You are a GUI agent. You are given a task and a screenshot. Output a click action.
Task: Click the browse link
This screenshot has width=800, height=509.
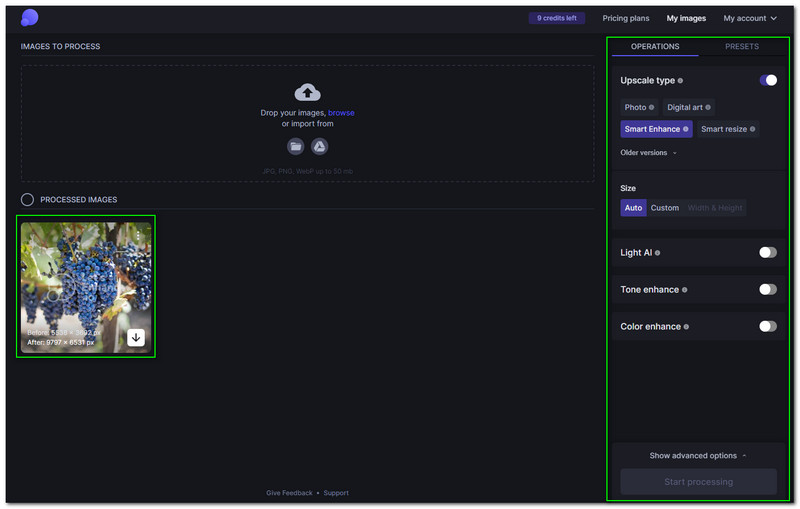tap(341, 113)
